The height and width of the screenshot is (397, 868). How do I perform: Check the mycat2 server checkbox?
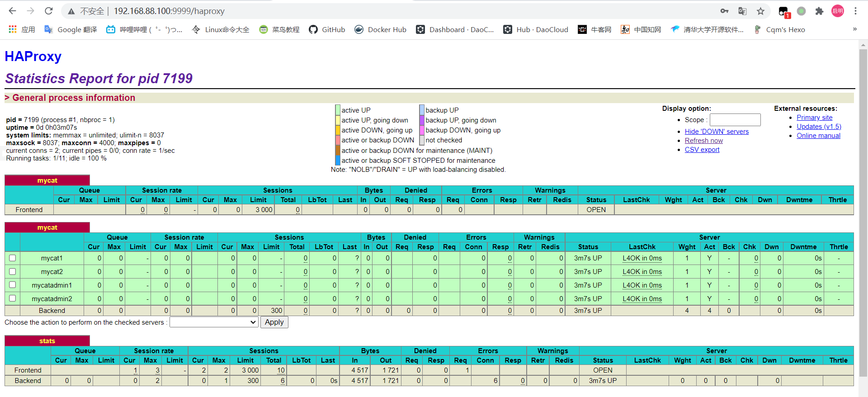coord(13,271)
